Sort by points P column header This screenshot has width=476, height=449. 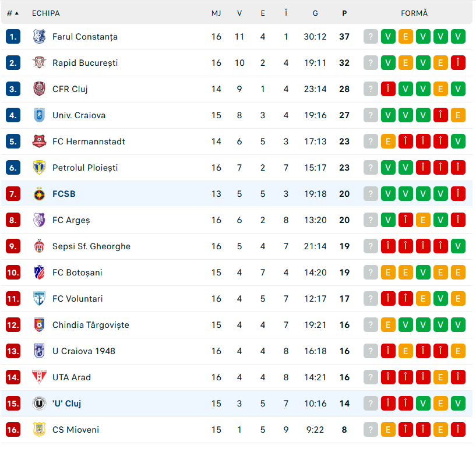344,13
